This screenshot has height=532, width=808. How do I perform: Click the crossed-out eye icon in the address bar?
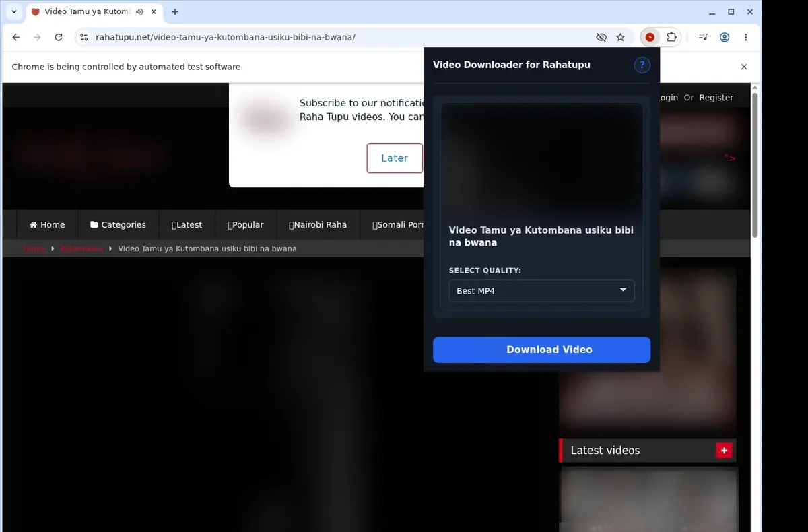click(x=601, y=38)
